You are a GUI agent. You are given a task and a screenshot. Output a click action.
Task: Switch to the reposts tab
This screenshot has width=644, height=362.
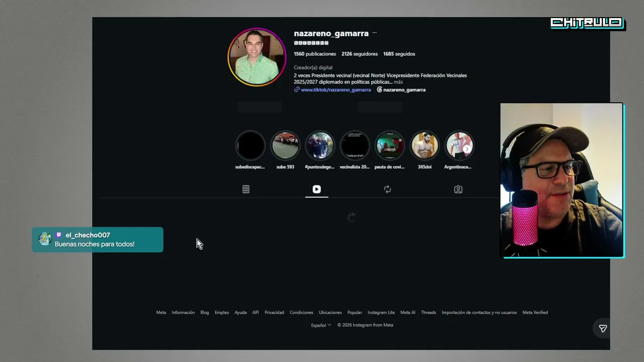point(387,189)
